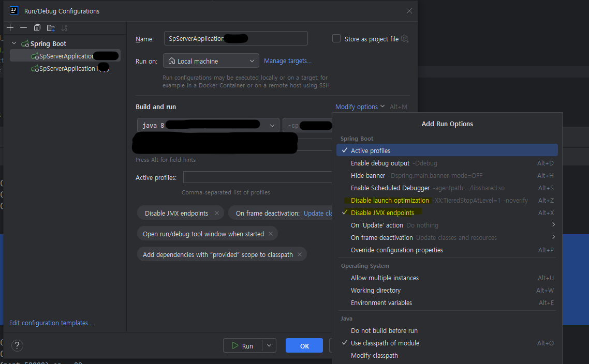Image resolution: width=589 pixels, height=364 pixels.
Task: Click the Run button
Action: point(243,345)
